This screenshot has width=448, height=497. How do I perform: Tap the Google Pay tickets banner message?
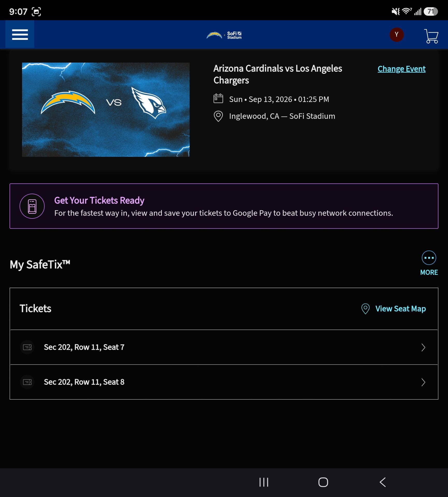pyautogui.click(x=223, y=213)
